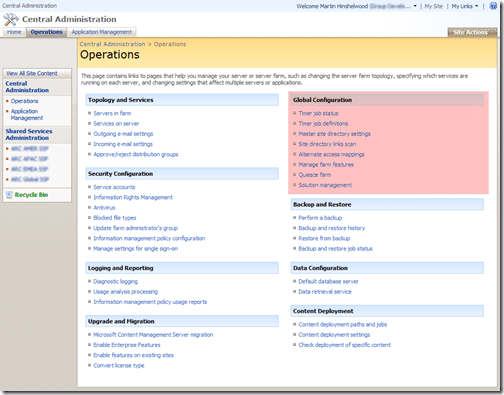Viewport: 504px width, 395px height.
Task: Click Central Administration sidebar heading
Action: [x=27, y=87]
